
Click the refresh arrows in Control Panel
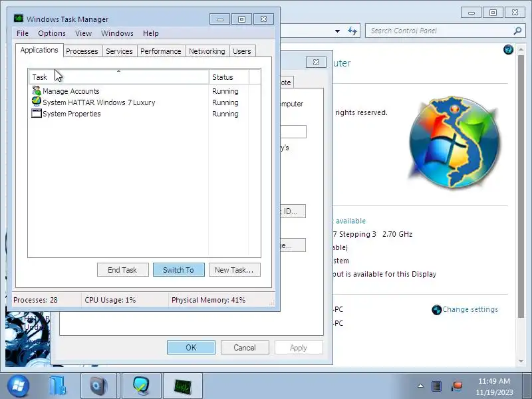pyautogui.click(x=352, y=31)
